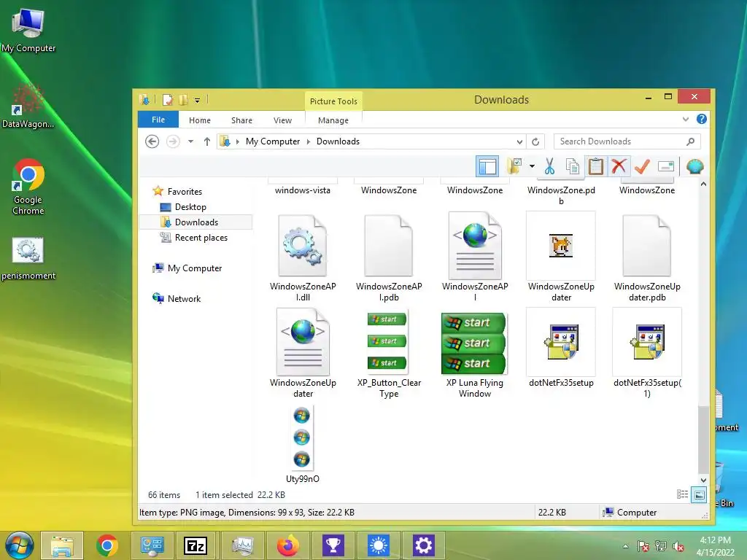The height and width of the screenshot is (560, 747).
Task: Select the XP_Button_ClearType image
Action: (389, 354)
